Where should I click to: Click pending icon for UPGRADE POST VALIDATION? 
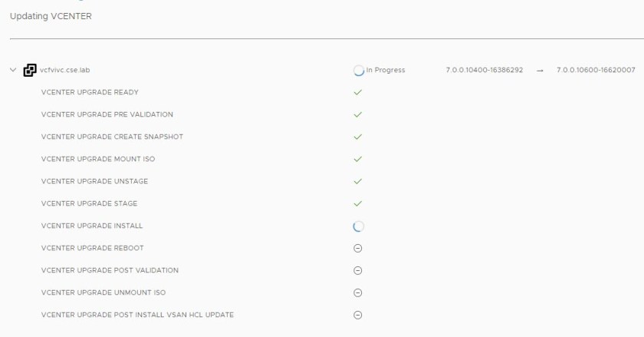tap(357, 270)
